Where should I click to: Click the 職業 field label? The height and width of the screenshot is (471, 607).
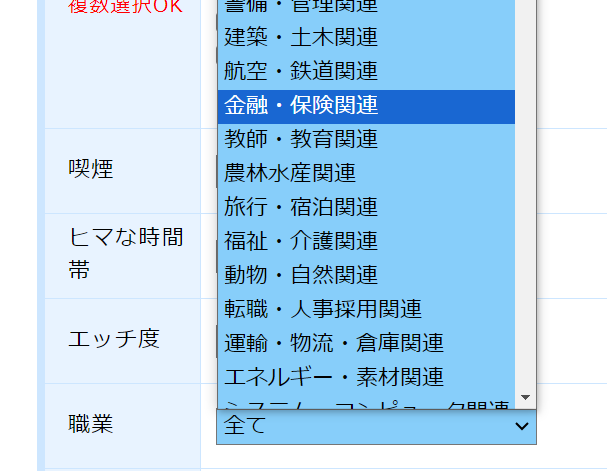coord(91,423)
